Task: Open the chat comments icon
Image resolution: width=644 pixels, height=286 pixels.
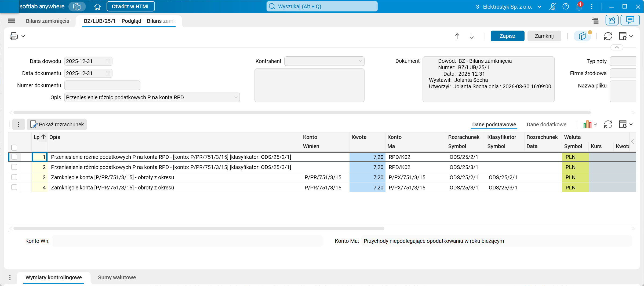Action: (630, 20)
